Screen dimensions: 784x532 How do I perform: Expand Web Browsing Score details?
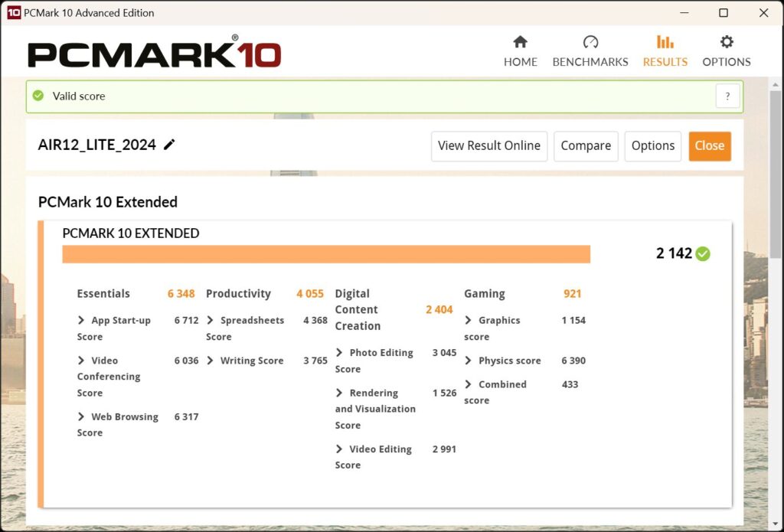pyautogui.click(x=81, y=416)
